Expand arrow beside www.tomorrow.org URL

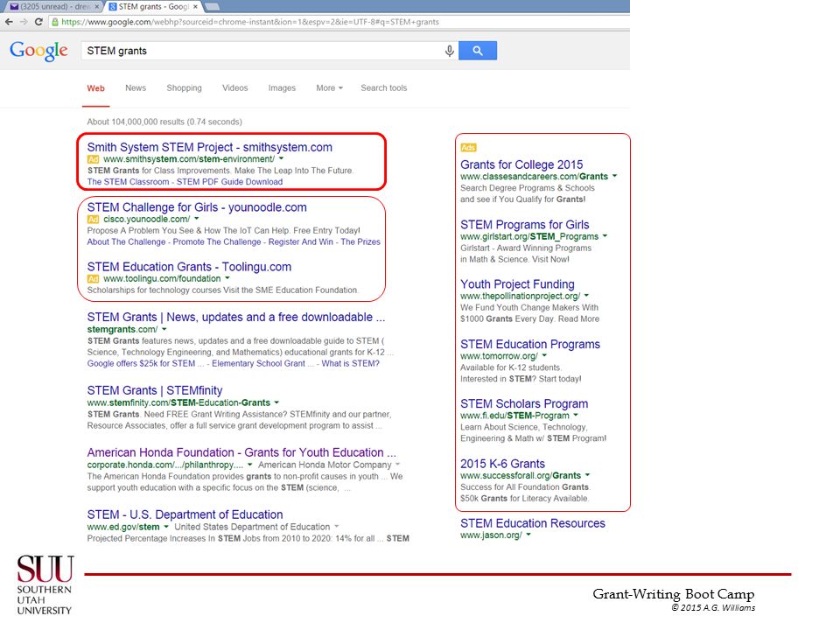point(544,355)
